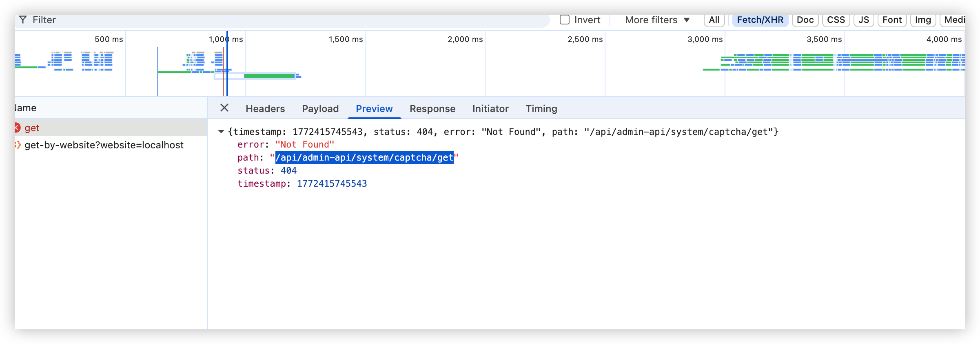The width and height of the screenshot is (980, 344).
Task: Click the filter funnel icon
Action: click(x=23, y=20)
